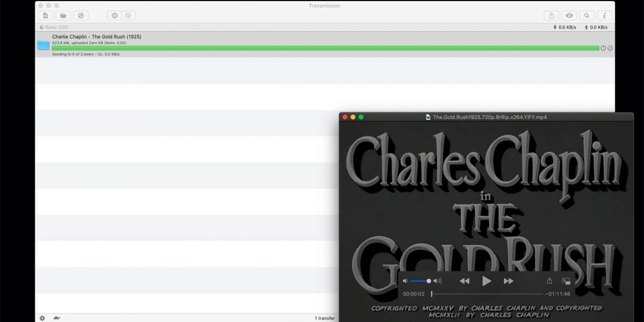
Task: Toggle remaining time -01:11:46 display
Action: [558, 294]
